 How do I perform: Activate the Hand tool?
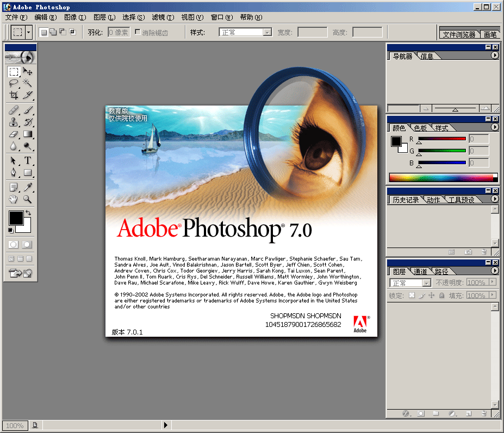tap(14, 200)
